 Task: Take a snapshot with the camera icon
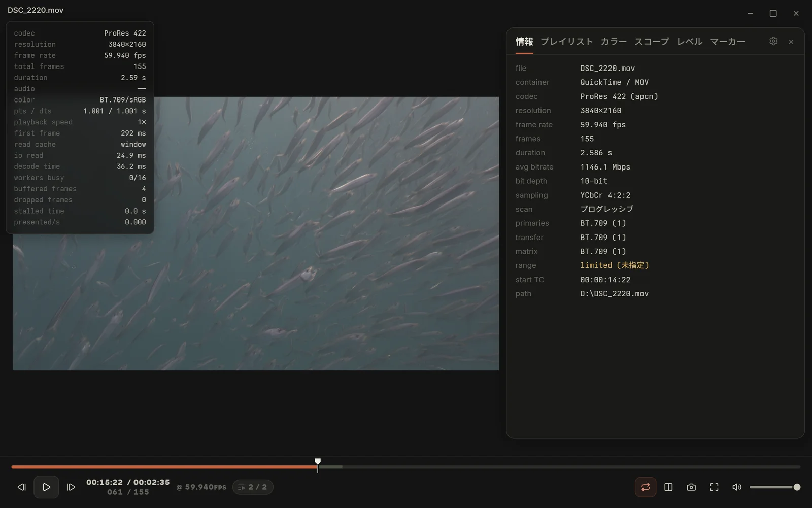691,487
